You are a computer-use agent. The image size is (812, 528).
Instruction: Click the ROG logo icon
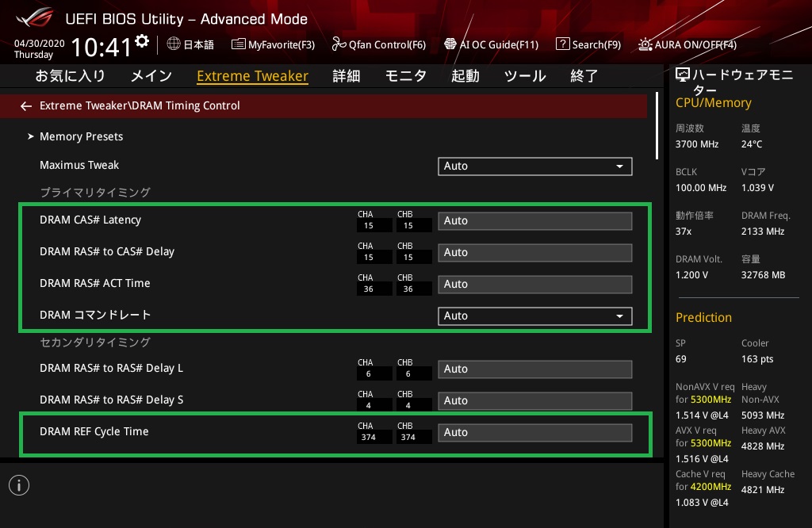point(35,18)
